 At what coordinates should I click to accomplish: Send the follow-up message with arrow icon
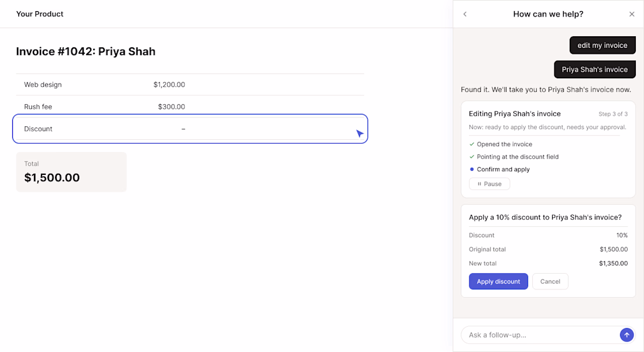click(x=626, y=335)
